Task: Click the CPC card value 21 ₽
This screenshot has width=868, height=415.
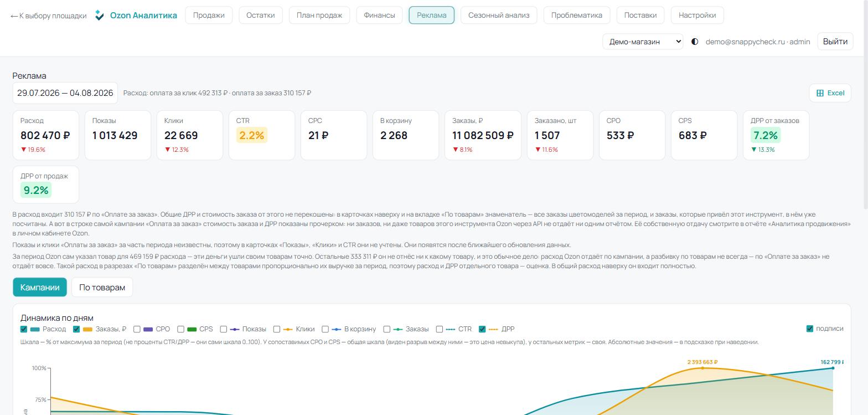Action: [318, 135]
